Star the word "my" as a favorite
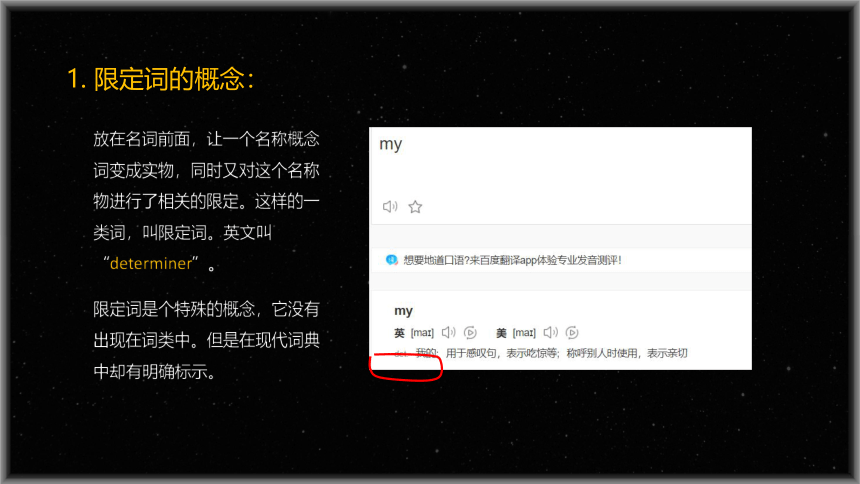860x484 pixels. (x=415, y=207)
